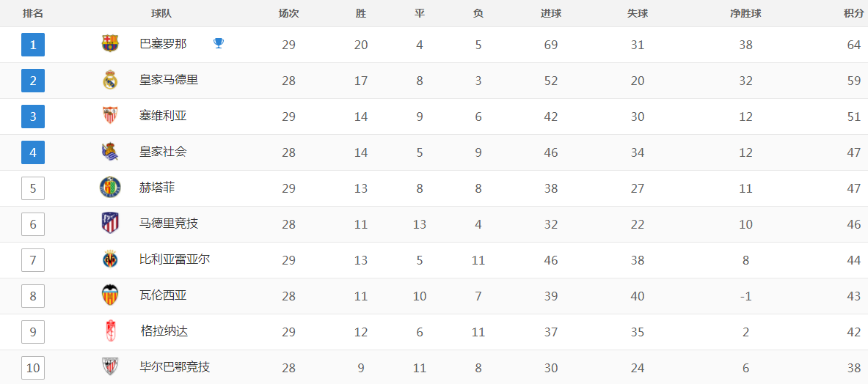Click the rank 10 number box

click(33, 368)
